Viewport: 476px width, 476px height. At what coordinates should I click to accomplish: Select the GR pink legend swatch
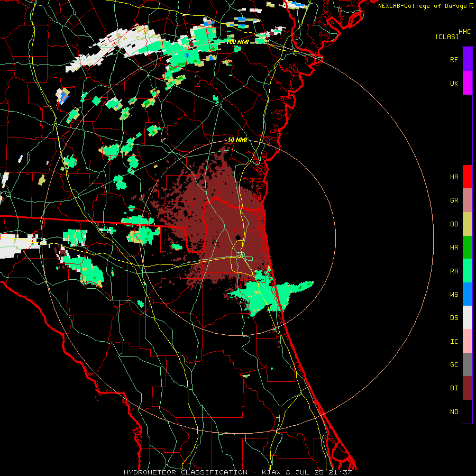467,200
